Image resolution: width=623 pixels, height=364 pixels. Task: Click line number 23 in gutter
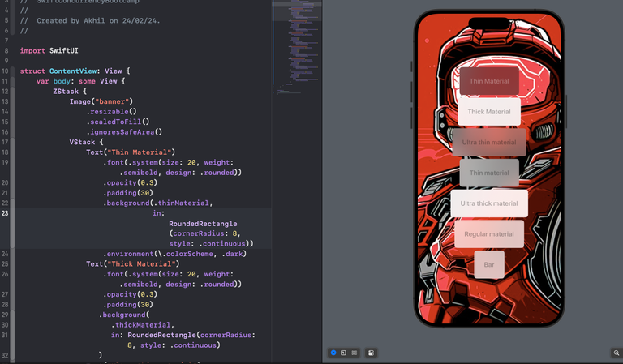5,213
